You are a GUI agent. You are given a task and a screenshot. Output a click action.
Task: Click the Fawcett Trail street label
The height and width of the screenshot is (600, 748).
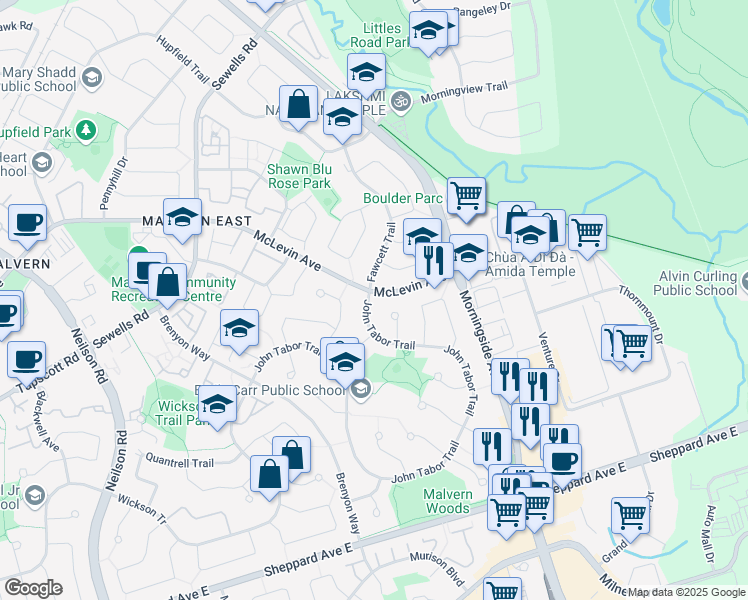coord(382,252)
